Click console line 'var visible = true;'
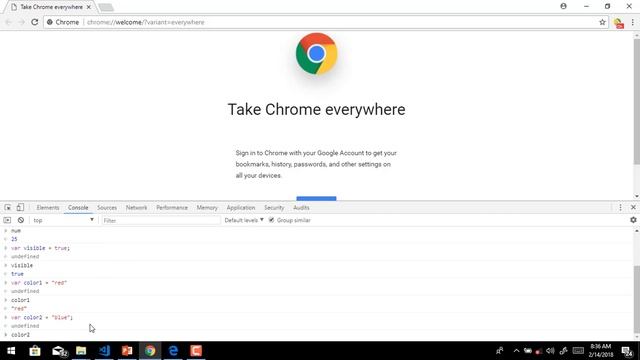 tap(40, 248)
